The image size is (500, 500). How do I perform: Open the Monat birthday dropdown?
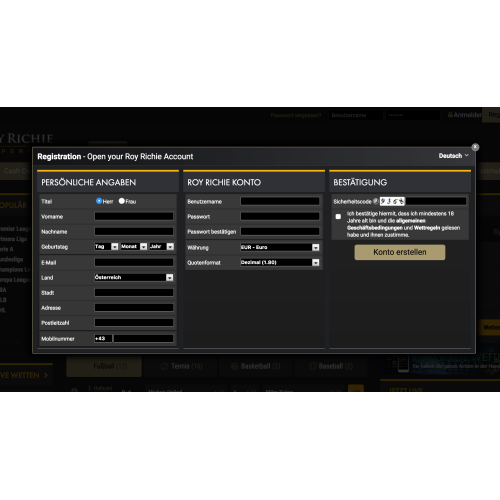coord(134,247)
